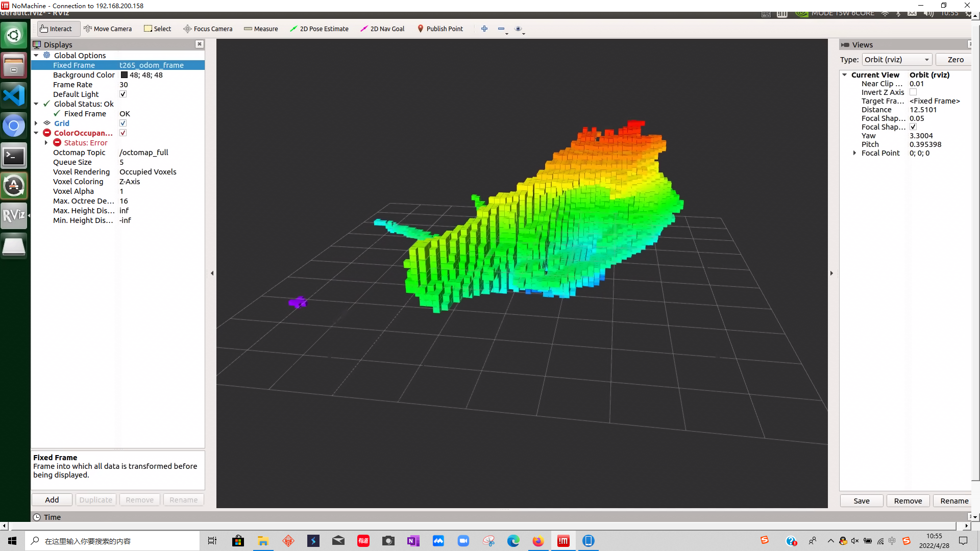Screen dimensions: 980x551
Task: Click the Background Color swatch
Action: tap(124, 75)
